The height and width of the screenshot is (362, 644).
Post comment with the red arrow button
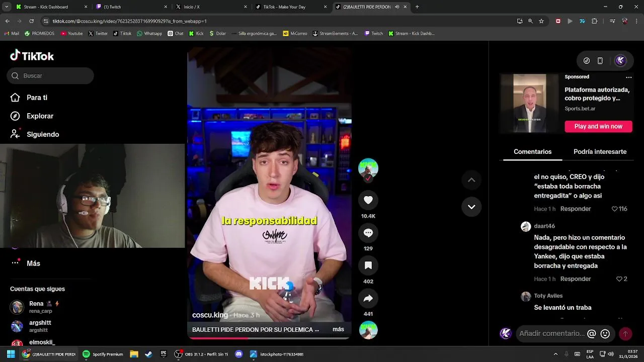(x=625, y=333)
